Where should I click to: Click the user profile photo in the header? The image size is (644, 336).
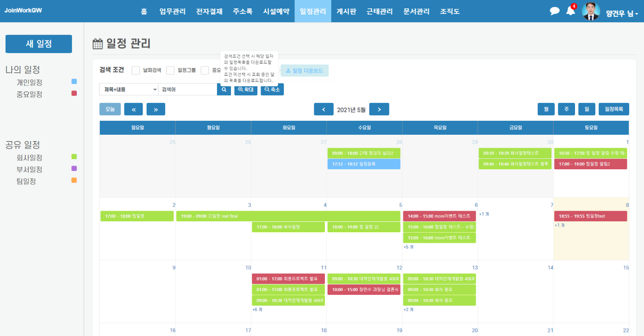(x=591, y=11)
